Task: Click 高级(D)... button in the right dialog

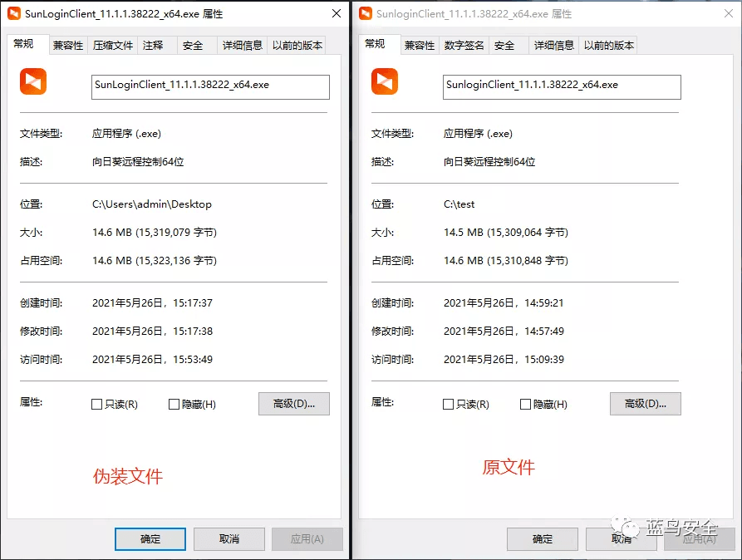Action: click(x=646, y=404)
